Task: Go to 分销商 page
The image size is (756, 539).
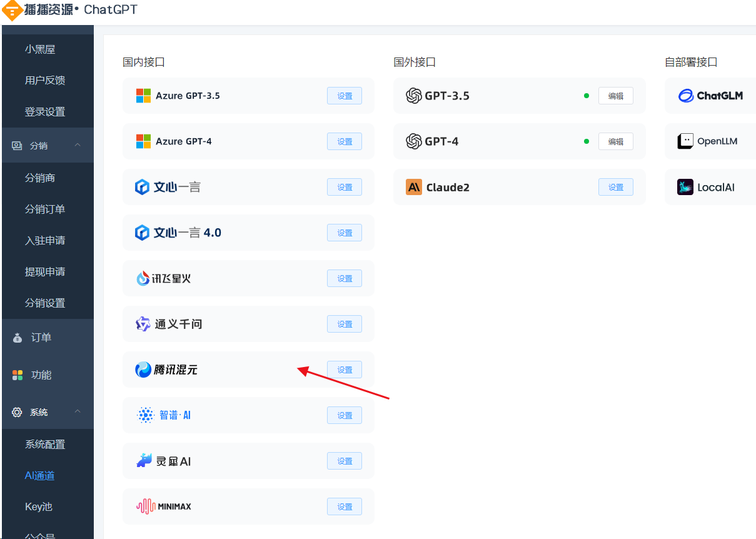Action: [40, 178]
